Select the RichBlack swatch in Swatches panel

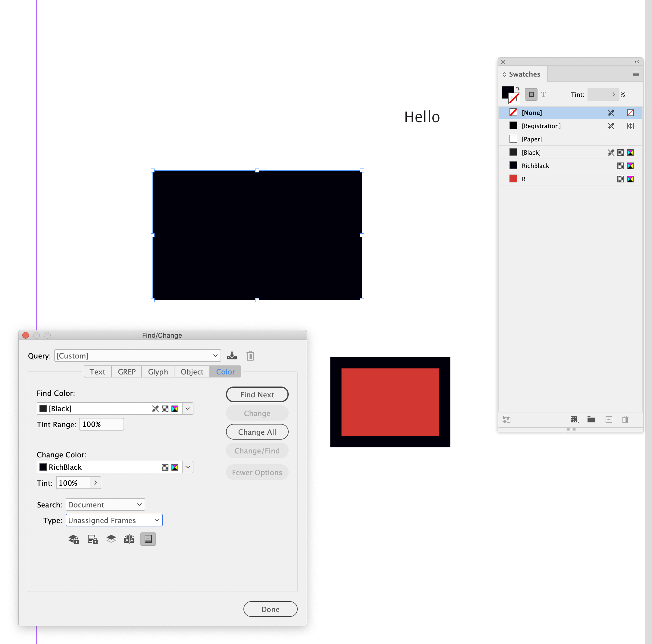pyautogui.click(x=535, y=166)
